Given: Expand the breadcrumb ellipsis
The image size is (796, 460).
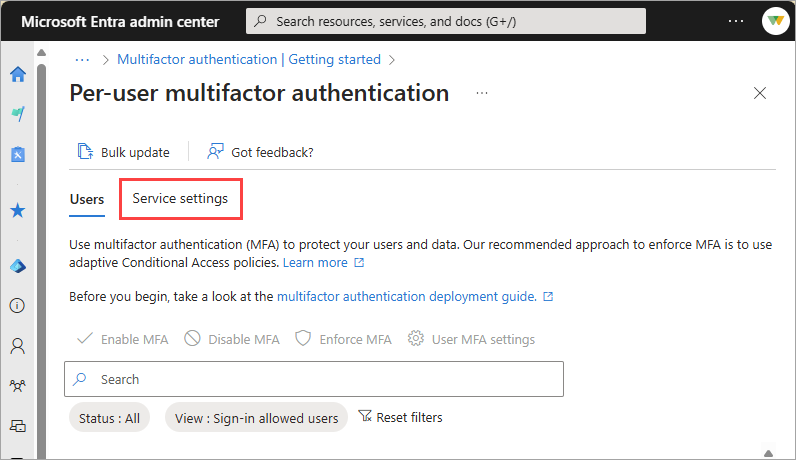Looking at the screenshot, I should tap(83, 60).
